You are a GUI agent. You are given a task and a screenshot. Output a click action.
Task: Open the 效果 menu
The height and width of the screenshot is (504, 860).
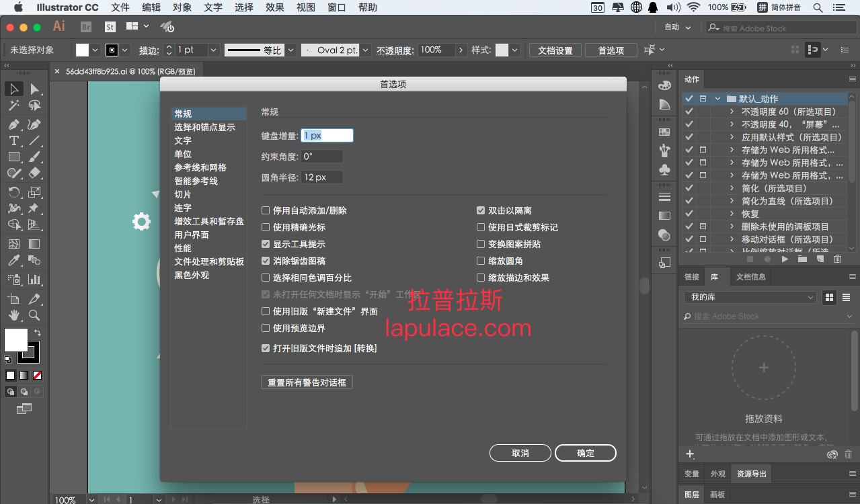275,7
